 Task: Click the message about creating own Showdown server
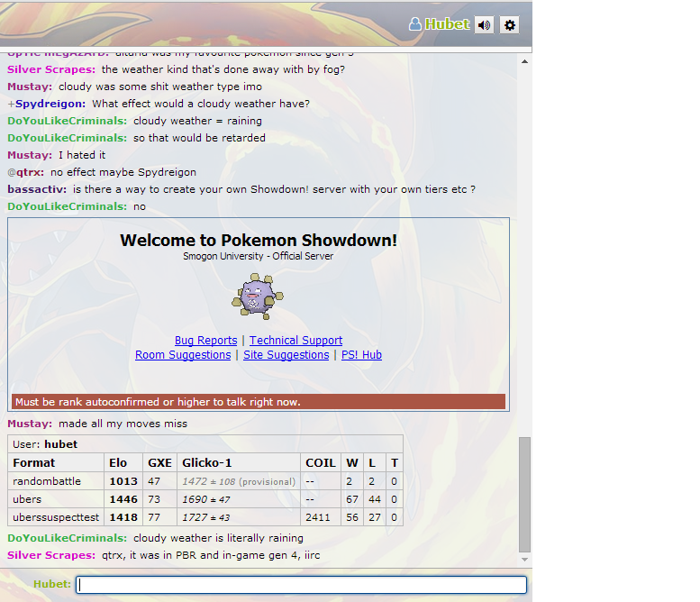[274, 189]
